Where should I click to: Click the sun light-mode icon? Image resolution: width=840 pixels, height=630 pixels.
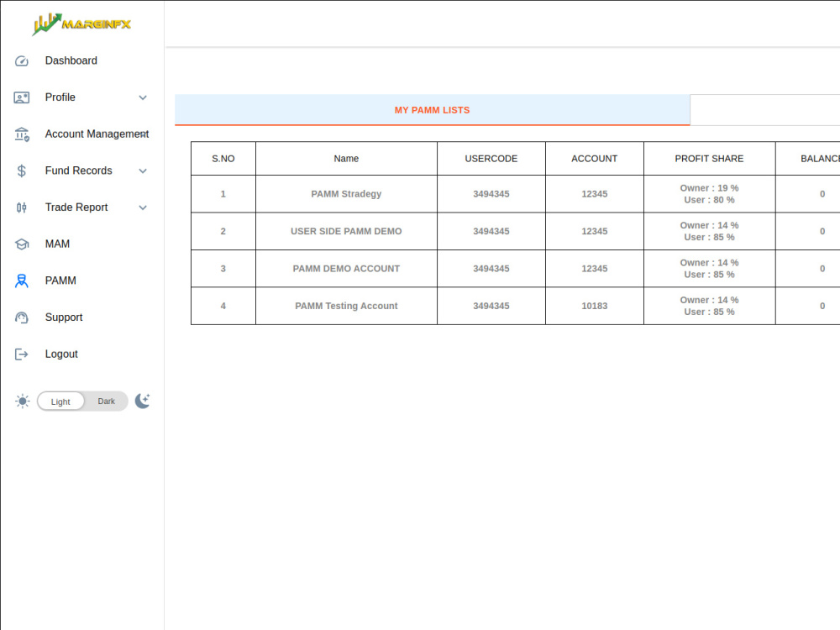point(23,402)
